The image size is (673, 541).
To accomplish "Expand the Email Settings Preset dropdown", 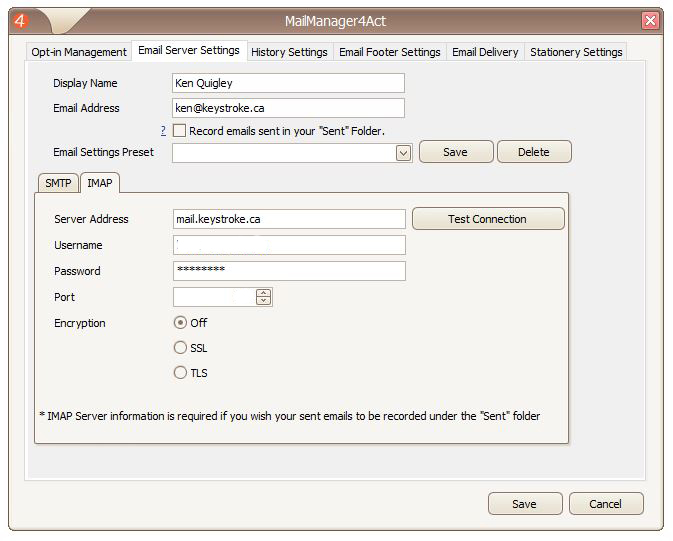I will pos(403,153).
